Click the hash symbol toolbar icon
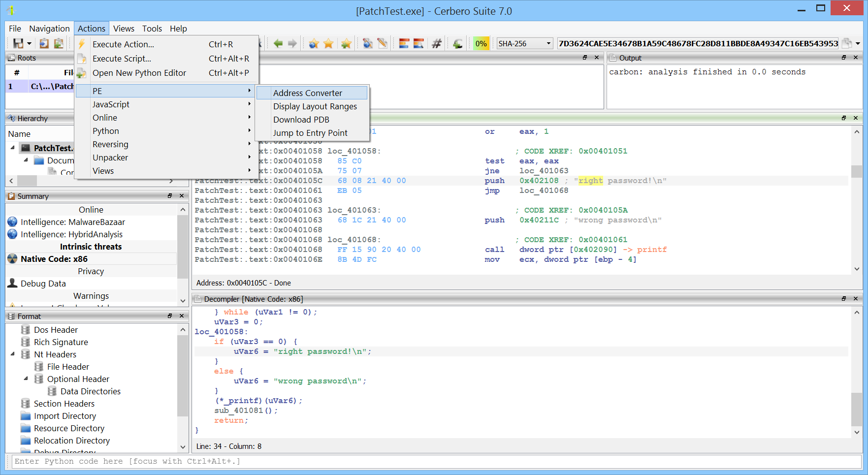Image resolution: width=868 pixels, height=475 pixels. click(x=436, y=44)
